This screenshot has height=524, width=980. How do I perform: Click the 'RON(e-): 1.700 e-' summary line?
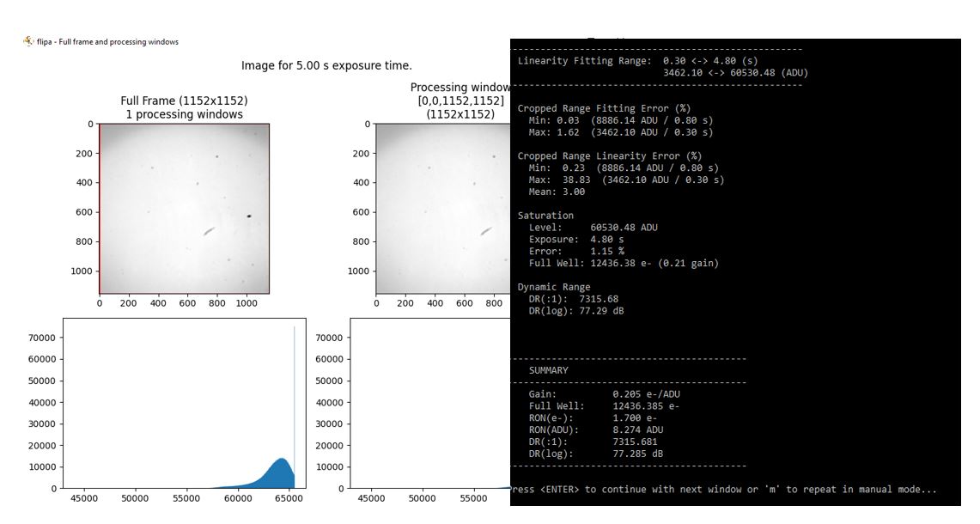[x=593, y=417]
